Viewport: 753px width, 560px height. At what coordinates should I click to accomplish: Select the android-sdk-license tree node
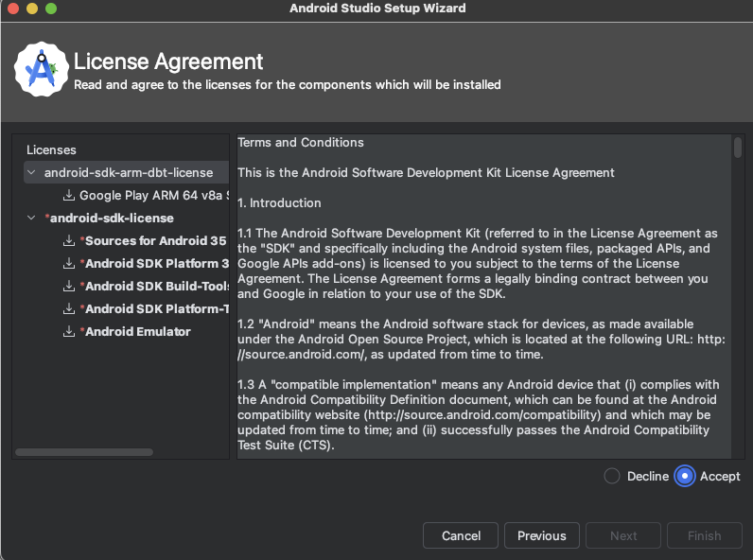(x=110, y=219)
